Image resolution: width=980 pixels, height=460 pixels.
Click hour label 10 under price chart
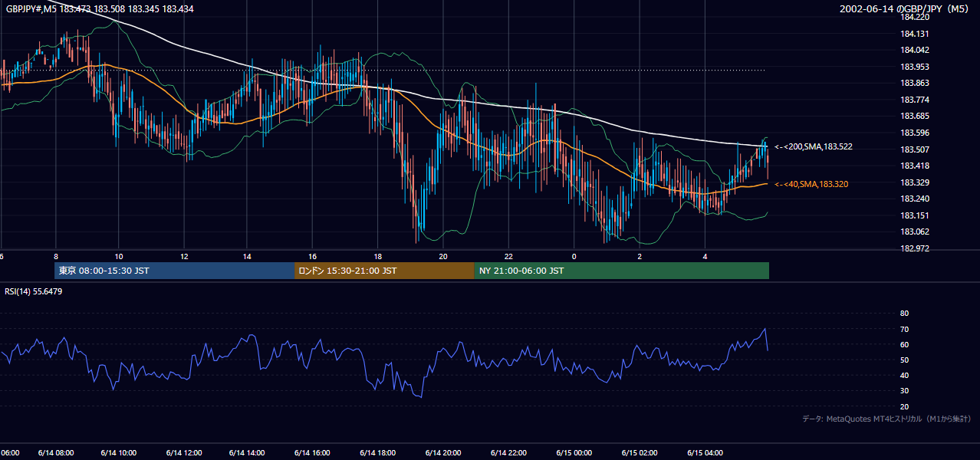tap(119, 256)
